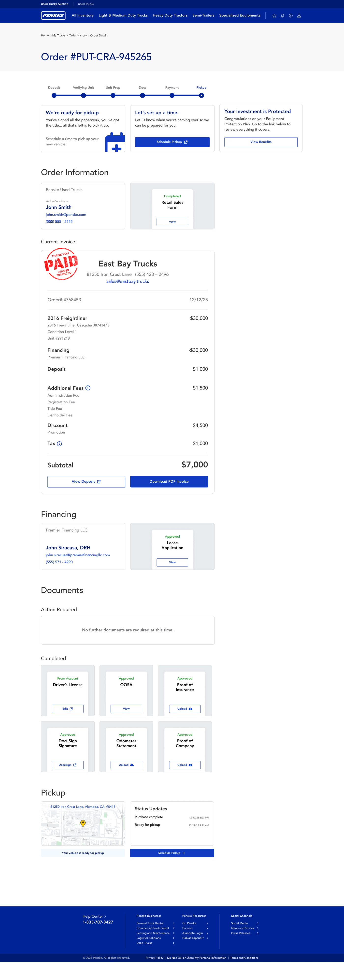Expand Personal Truck Rental footer chevron
This screenshot has width=344, height=980.
pyautogui.click(x=173, y=923)
